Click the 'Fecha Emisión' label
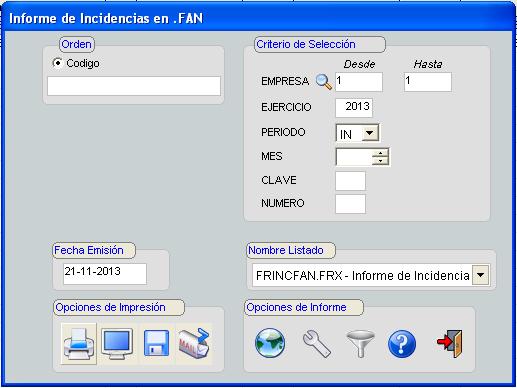This screenshot has height=388, width=517. click(89, 250)
